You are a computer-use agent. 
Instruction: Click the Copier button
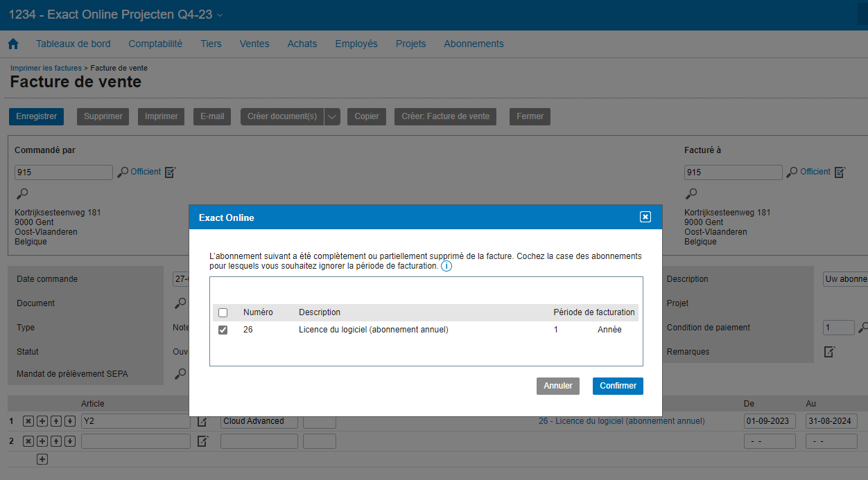(367, 116)
